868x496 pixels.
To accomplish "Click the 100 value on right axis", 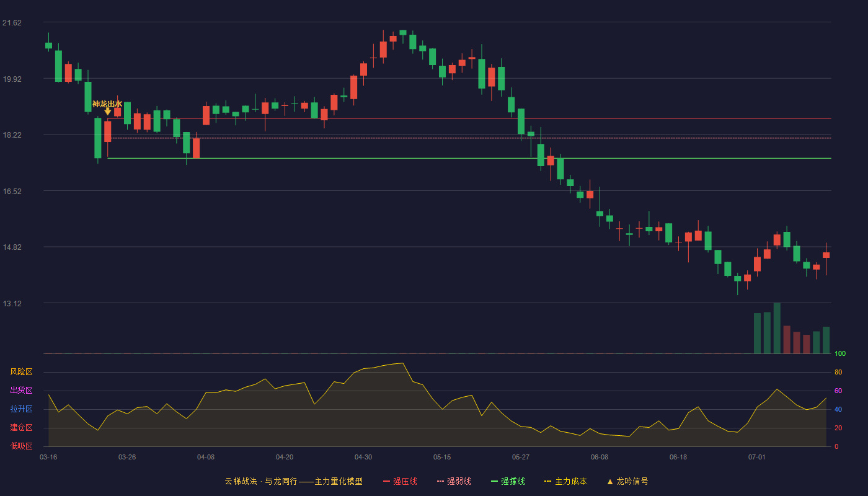I will (840, 353).
